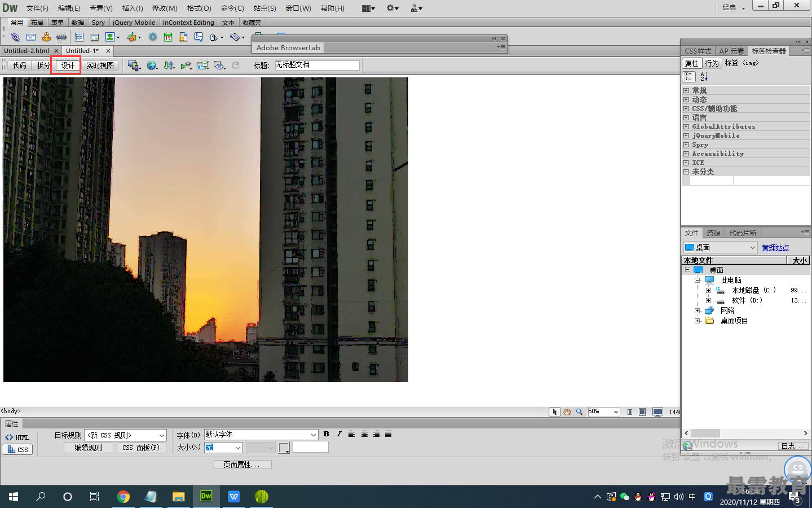Toggle Justify alignment in Properties

(x=388, y=434)
